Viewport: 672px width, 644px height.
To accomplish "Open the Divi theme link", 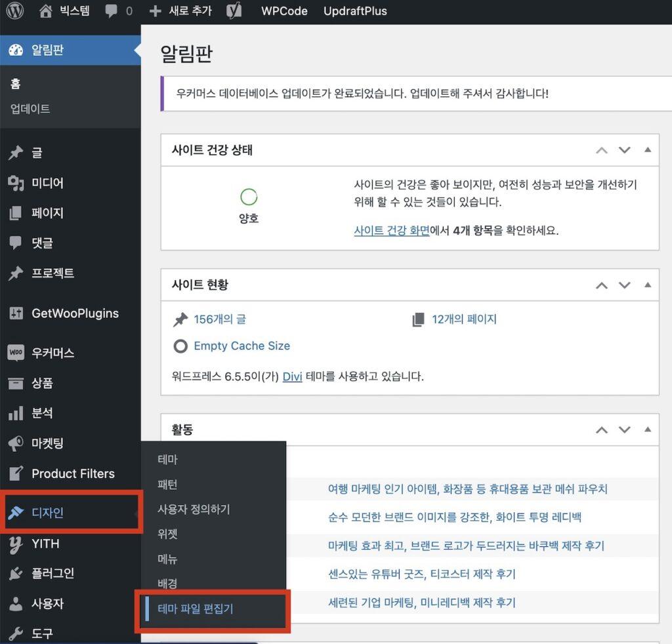I will pos(292,377).
